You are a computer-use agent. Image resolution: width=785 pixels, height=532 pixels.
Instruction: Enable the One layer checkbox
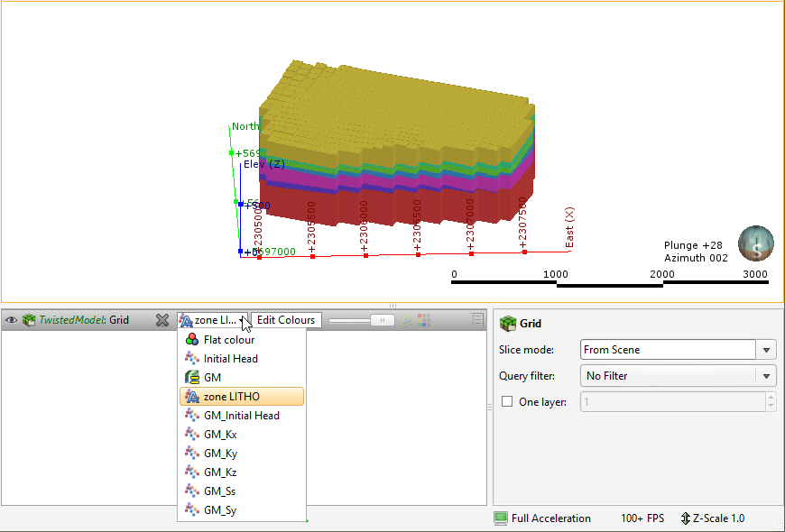pyautogui.click(x=507, y=402)
